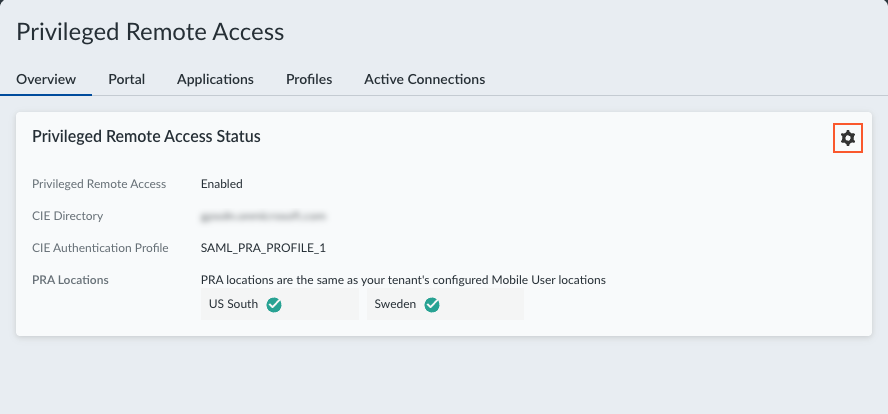The image size is (888, 414).
Task: Click the CIE Directory label
Action: (68, 216)
